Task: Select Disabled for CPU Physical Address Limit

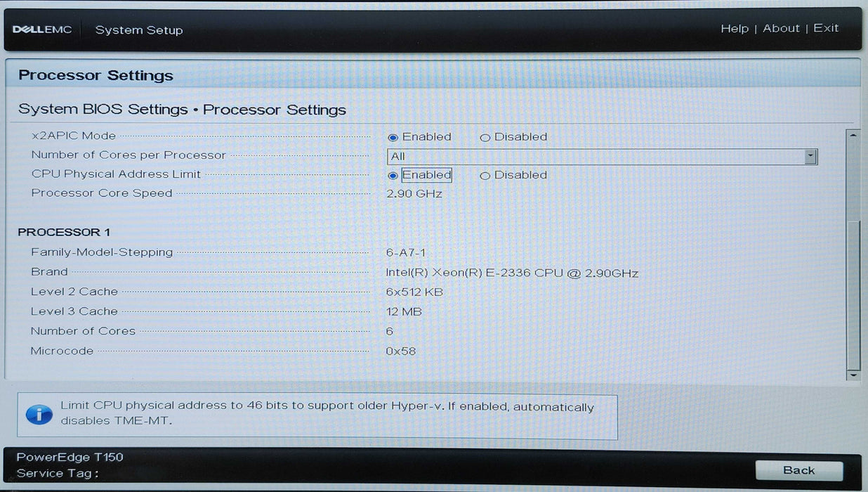Action: click(x=485, y=175)
